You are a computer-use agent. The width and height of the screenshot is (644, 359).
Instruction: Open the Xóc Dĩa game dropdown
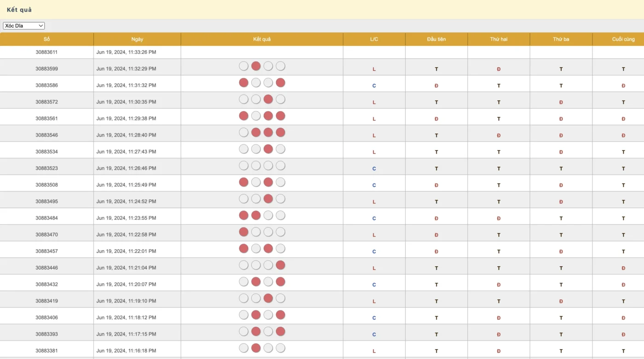pyautogui.click(x=24, y=26)
